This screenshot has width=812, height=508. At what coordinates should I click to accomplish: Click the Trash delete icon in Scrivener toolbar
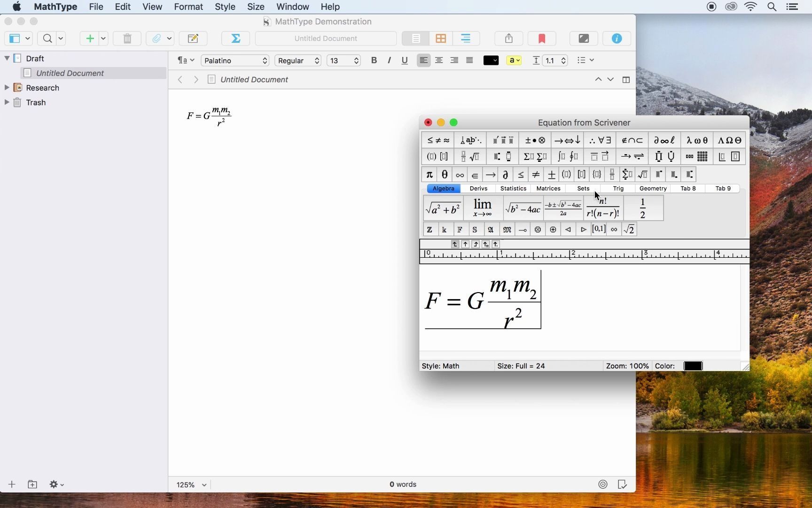127,39
